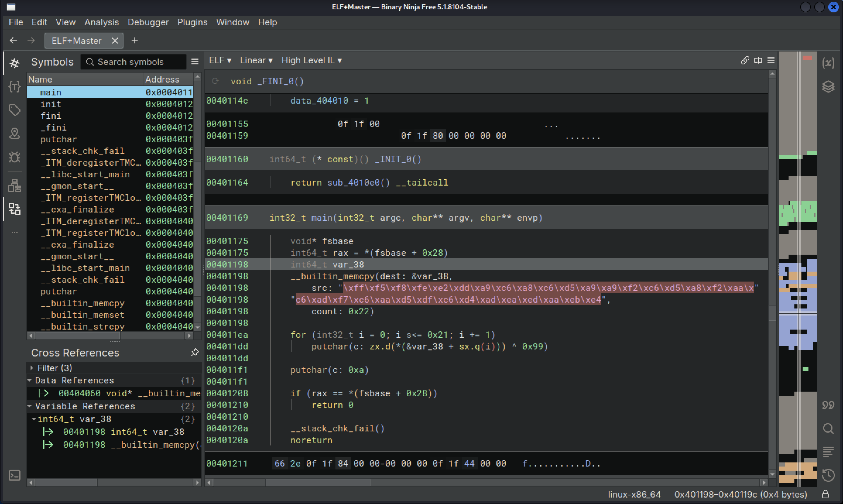Viewport: 843px width, 504px height.
Task: Open the ELF view type dropdown
Action: coord(220,61)
